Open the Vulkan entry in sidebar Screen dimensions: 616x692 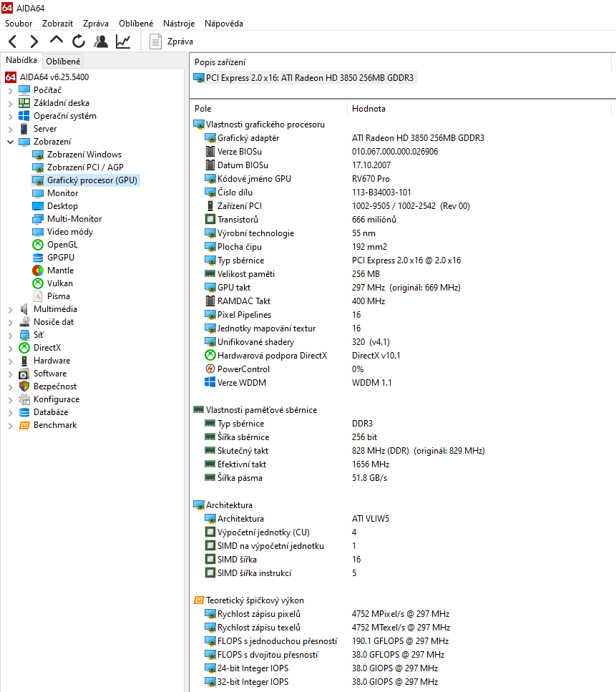pyautogui.click(x=60, y=283)
